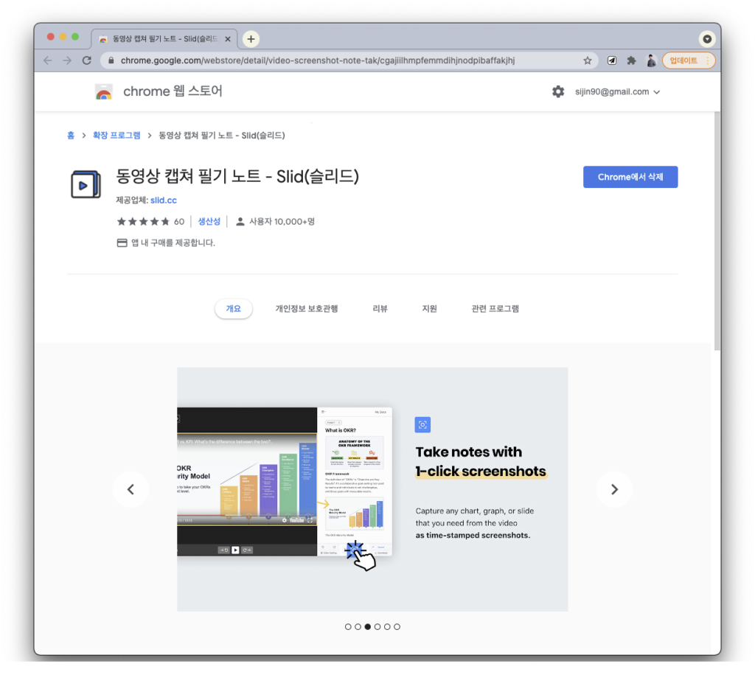
Task: Open the Slid extension icon in toolbar
Action: click(x=611, y=60)
